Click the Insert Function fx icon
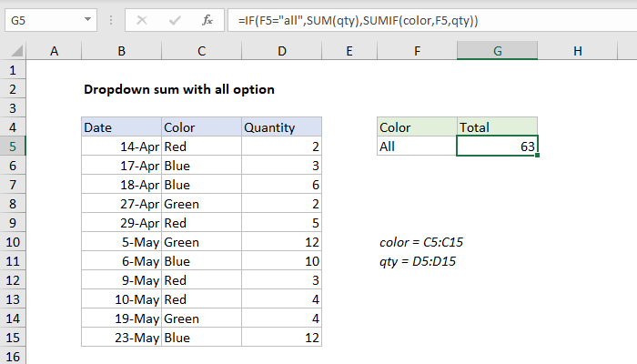Viewport: 637px width, 364px height. coord(207,18)
